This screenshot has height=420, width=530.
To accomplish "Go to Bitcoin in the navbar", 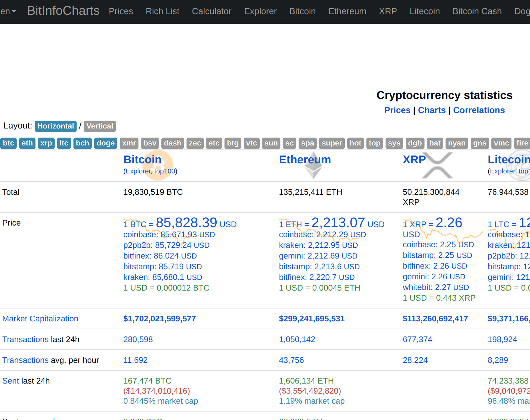I will pyautogui.click(x=302, y=11).
